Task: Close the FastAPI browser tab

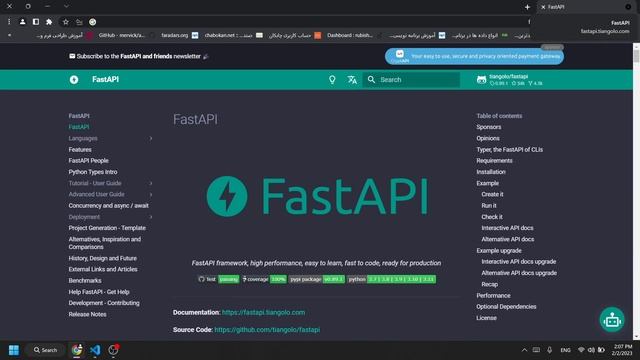Action: pyautogui.click(x=543, y=7)
